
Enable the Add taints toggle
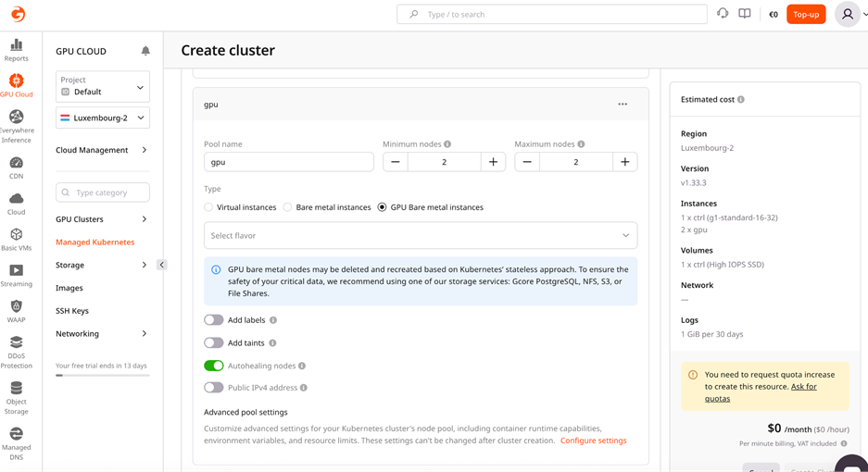pyautogui.click(x=214, y=343)
